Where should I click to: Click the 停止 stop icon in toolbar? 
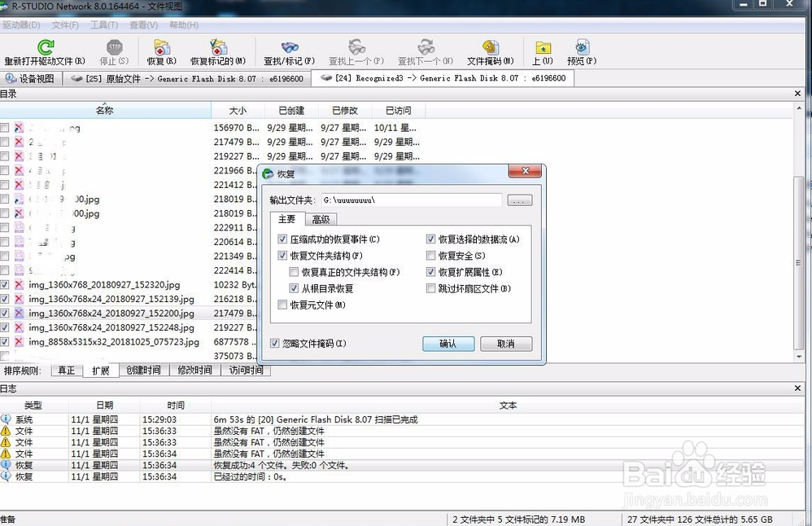[114, 48]
